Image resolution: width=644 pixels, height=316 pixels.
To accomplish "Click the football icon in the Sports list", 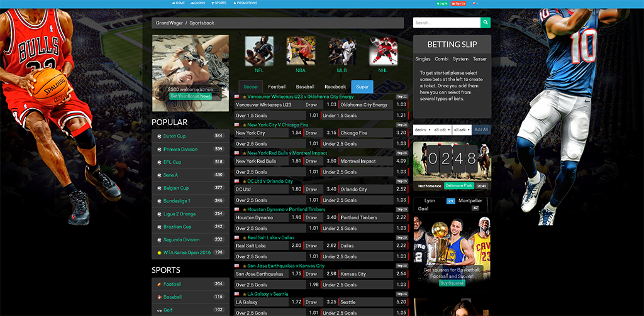I will click(159, 284).
